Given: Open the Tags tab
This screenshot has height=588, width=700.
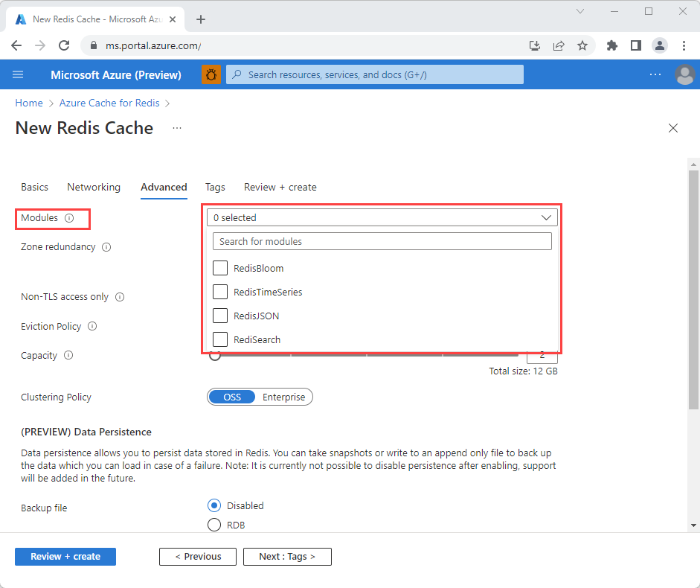Looking at the screenshot, I should 215,187.
